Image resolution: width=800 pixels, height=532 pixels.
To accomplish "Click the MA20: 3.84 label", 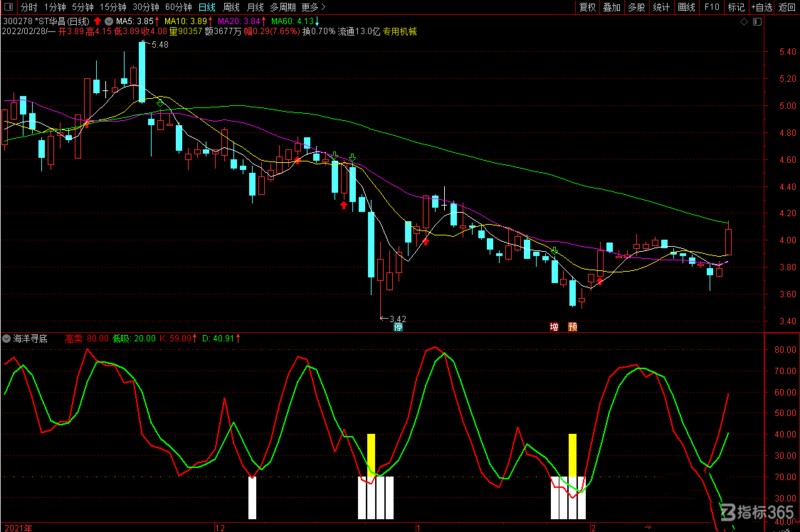I will pyautogui.click(x=238, y=21).
